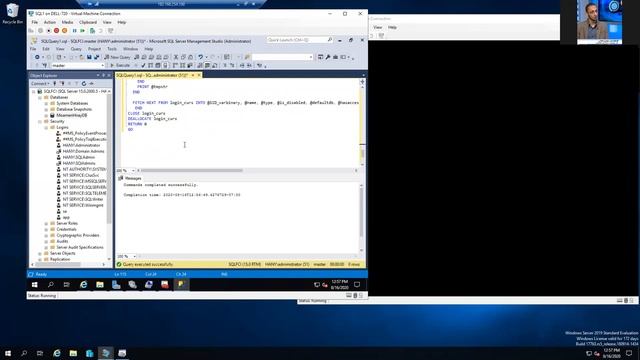
Task: Click the Undo icon in SSMS toolbar
Action: tap(200, 57)
